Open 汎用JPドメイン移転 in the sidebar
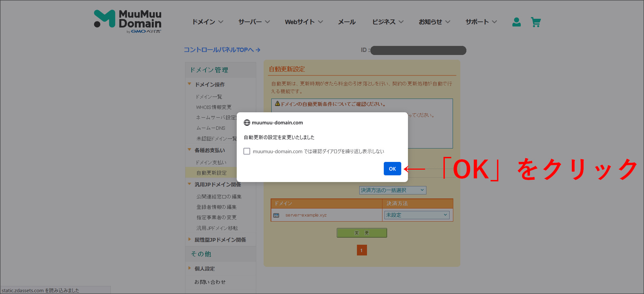 [217, 228]
